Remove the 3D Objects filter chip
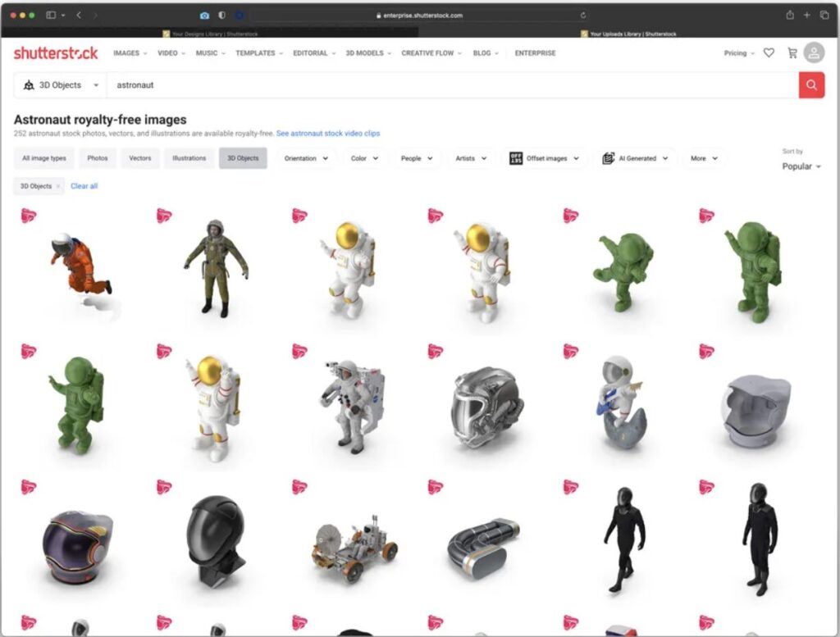This screenshot has width=840, height=637. click(58, 187)
